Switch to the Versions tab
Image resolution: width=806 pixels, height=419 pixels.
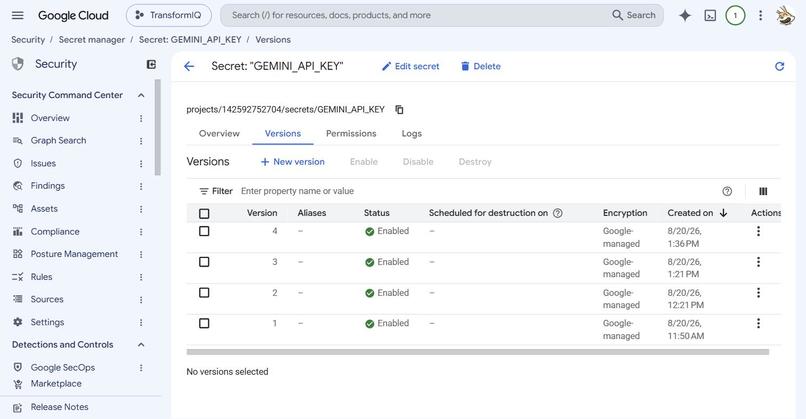(x=283, y=134)
